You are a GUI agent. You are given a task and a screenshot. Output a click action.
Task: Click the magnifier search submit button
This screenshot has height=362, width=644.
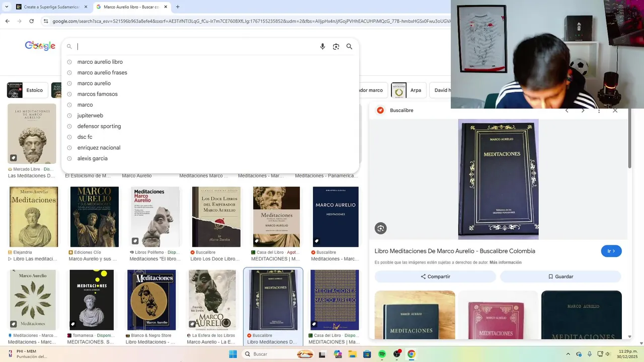click(x=349, y=47)
